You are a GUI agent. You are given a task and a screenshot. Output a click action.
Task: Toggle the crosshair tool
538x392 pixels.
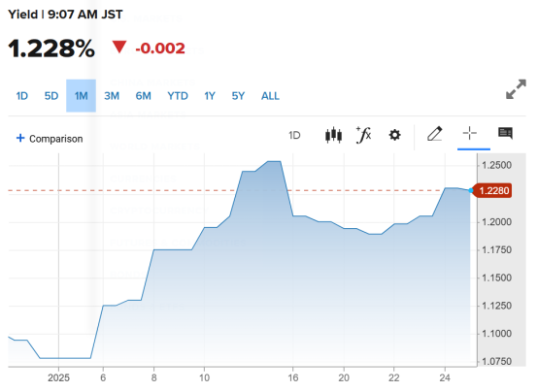pos(470,133)
